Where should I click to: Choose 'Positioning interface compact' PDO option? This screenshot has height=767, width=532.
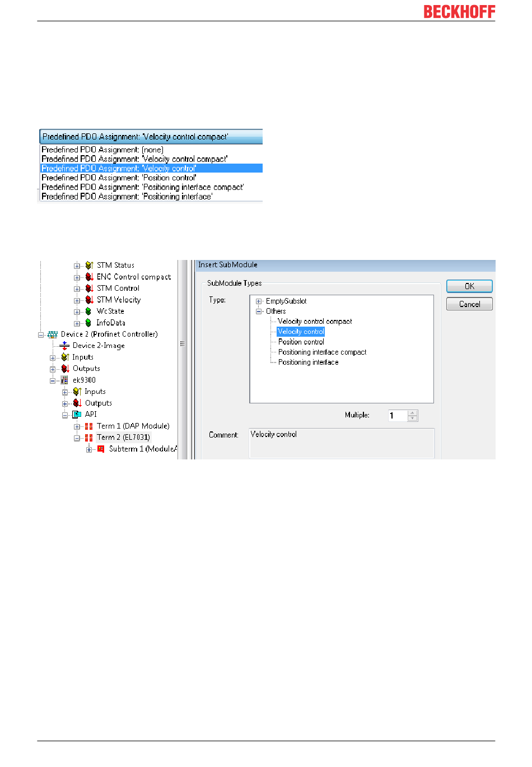pos(152,187)
